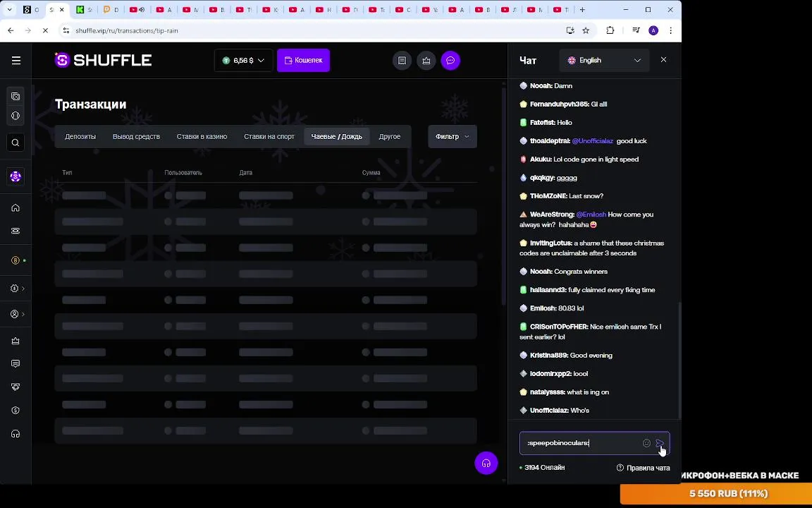This screenshot has height=508, width=812.
Task: Switch to the Другое tab
Action: tap(389, 136)
